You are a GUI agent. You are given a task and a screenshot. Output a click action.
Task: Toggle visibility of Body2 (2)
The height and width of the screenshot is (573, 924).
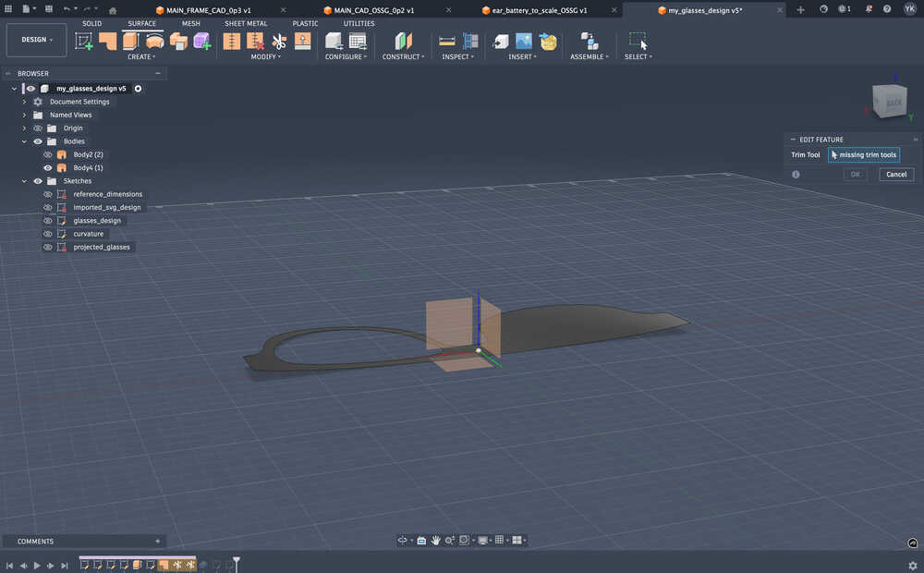pos(48,154)
